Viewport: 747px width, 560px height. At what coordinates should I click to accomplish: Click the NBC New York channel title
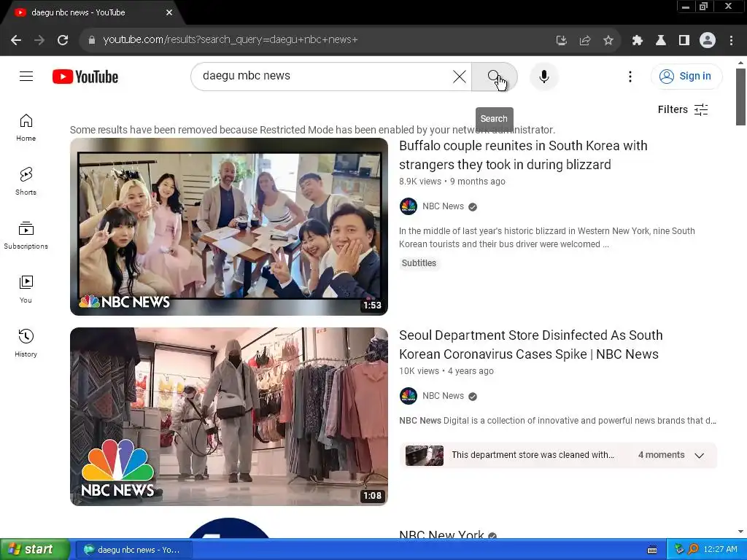[x=441, y=534]
